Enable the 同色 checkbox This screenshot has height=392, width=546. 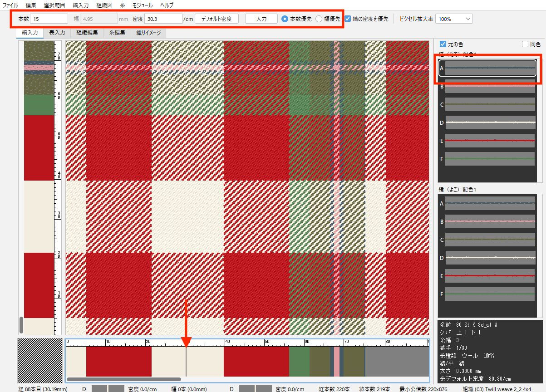click(525, 44)
